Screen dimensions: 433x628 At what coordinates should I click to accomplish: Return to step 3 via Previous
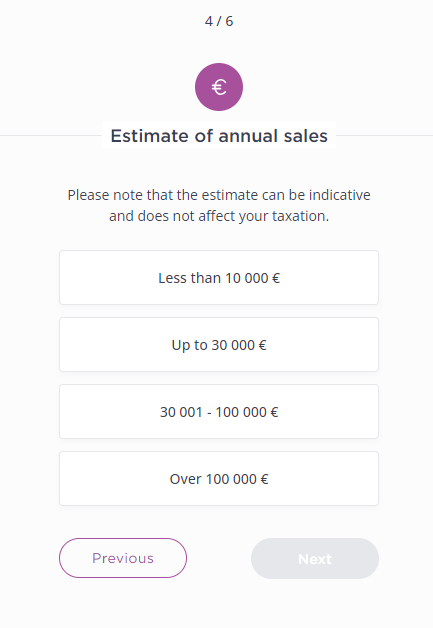coord(123,558)
